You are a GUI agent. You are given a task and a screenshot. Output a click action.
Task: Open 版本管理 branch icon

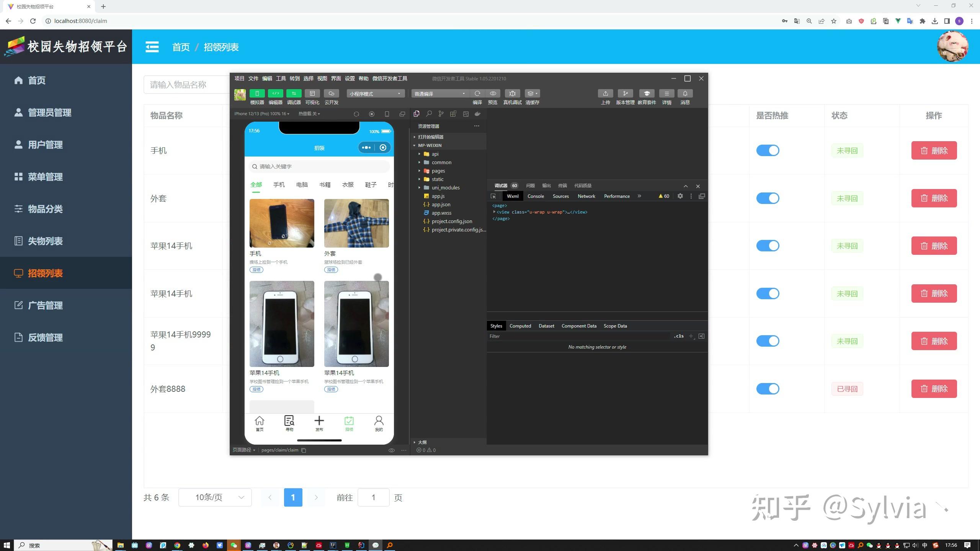click(625, 93)
